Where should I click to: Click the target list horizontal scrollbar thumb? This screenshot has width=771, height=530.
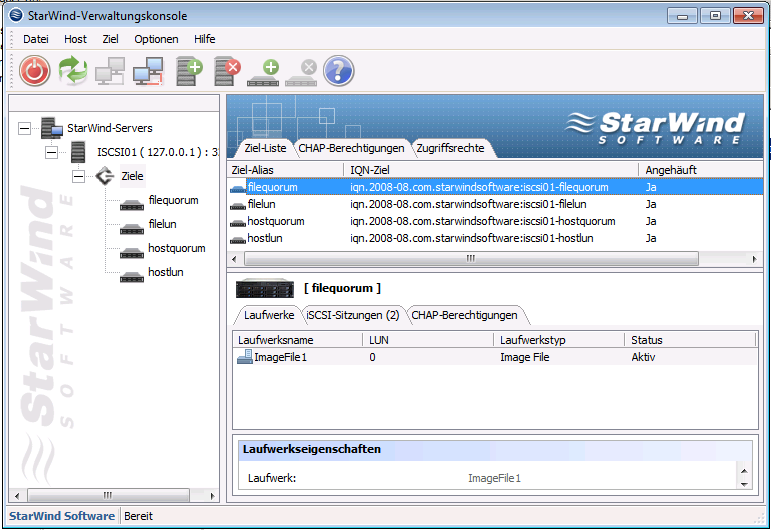(x=471, y=259)
